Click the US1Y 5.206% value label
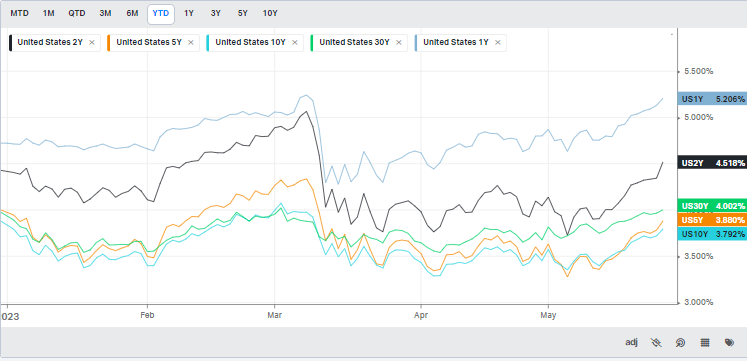Image resolution: width=747 pixels, height=361 pixels. (x=712, y=99)
